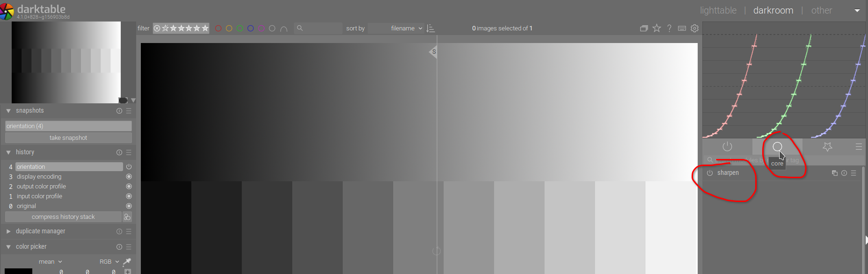Toggle input color profile indicator
This screenshot has width=868, height=274.
(129, 196)
